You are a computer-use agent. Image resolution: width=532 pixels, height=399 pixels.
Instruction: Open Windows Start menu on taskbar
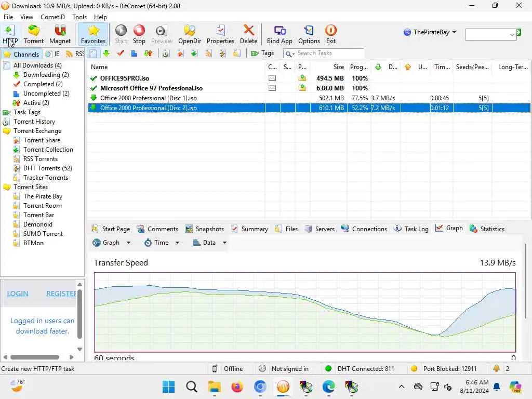[169, 387]
